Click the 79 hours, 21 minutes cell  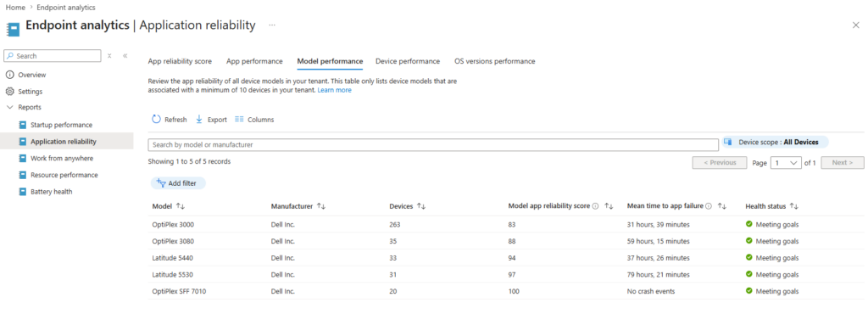pos(658,274)
